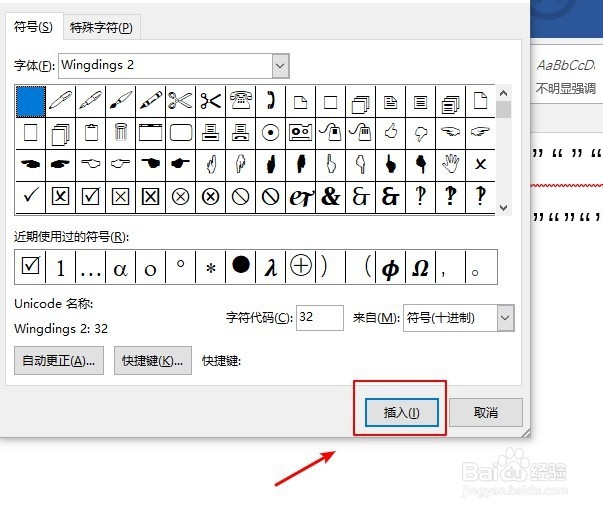603x512 pixels.
Task: Pick the recently used phi symbol
Action: [x=391, y=267]
